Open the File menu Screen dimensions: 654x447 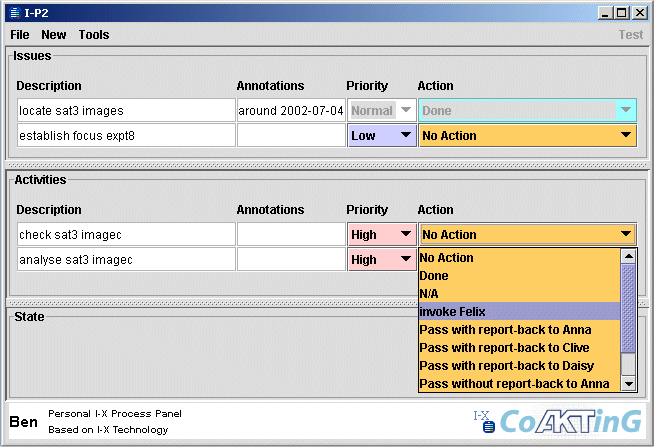pos(20,35)
